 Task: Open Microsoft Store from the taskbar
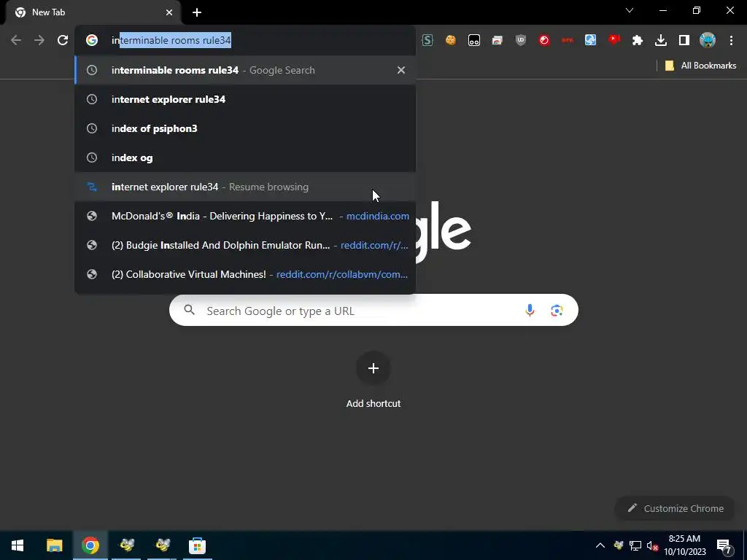tap(197, 545)
